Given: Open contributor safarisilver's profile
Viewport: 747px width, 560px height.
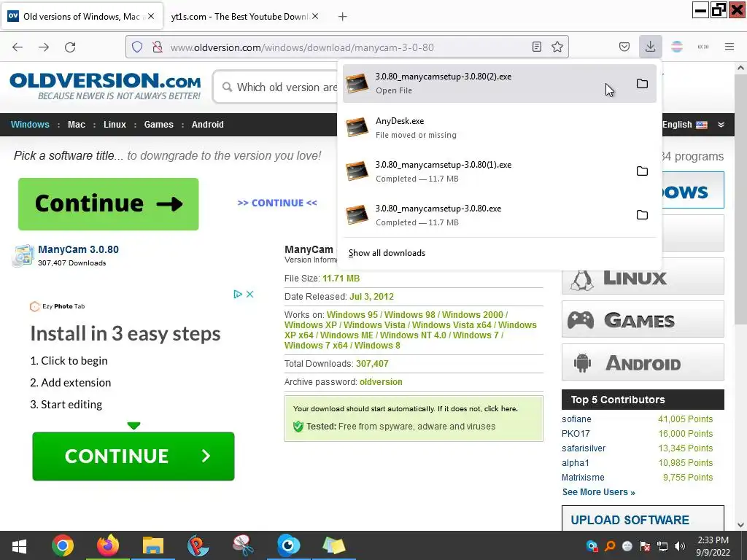Looking at the screenshot, I should [x=584, y=448].
